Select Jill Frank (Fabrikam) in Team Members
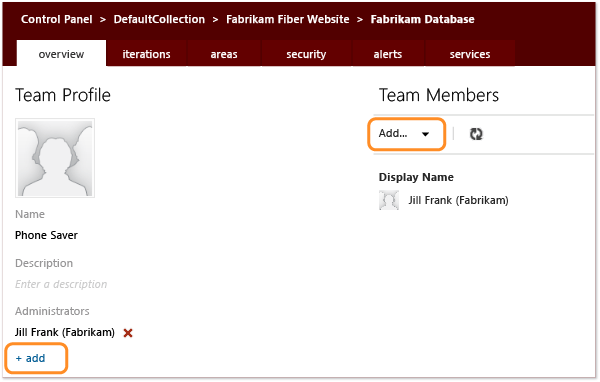 tap(458, 200)
